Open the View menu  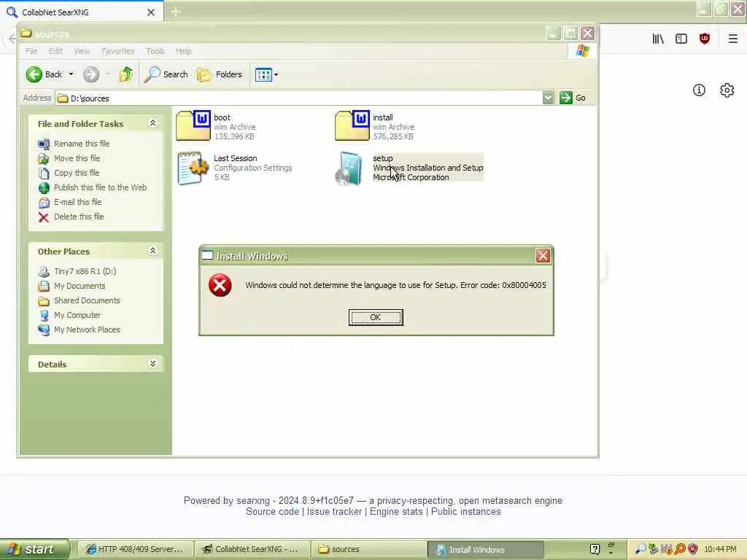(82, 51)
